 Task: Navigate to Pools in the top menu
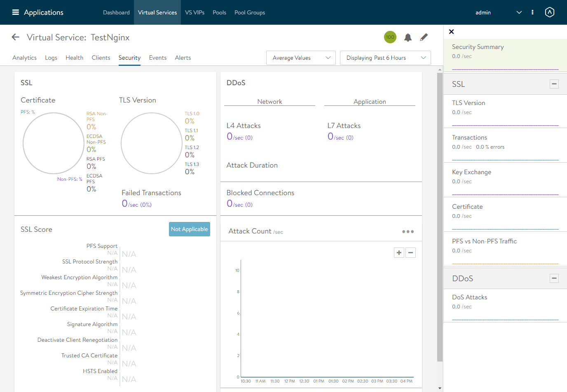point(219,12)
